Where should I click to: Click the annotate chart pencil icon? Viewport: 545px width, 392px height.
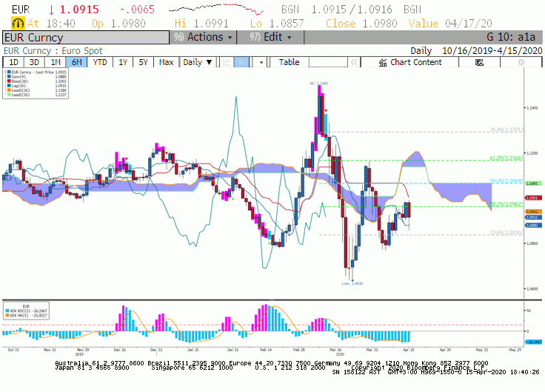coord(479,62)
